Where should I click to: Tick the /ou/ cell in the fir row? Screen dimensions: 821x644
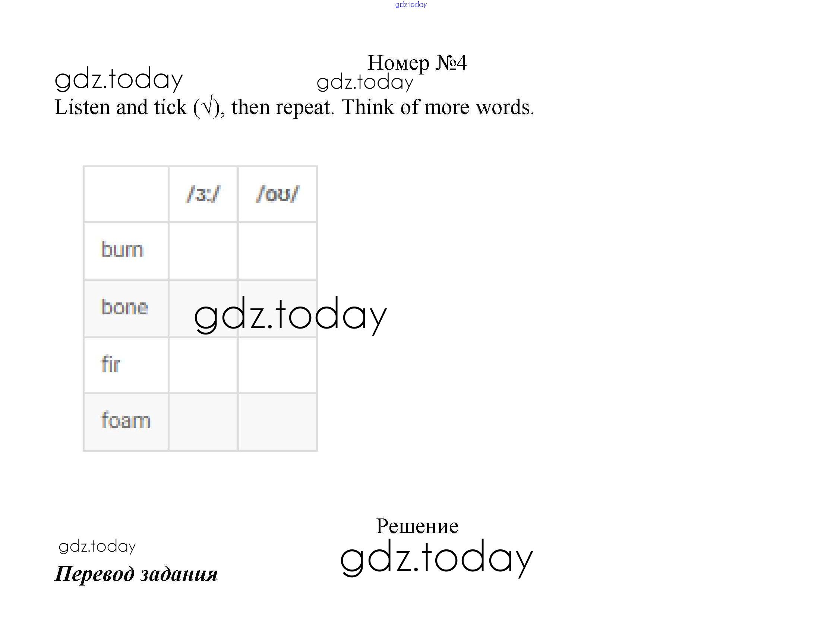(x=277, y=365)
